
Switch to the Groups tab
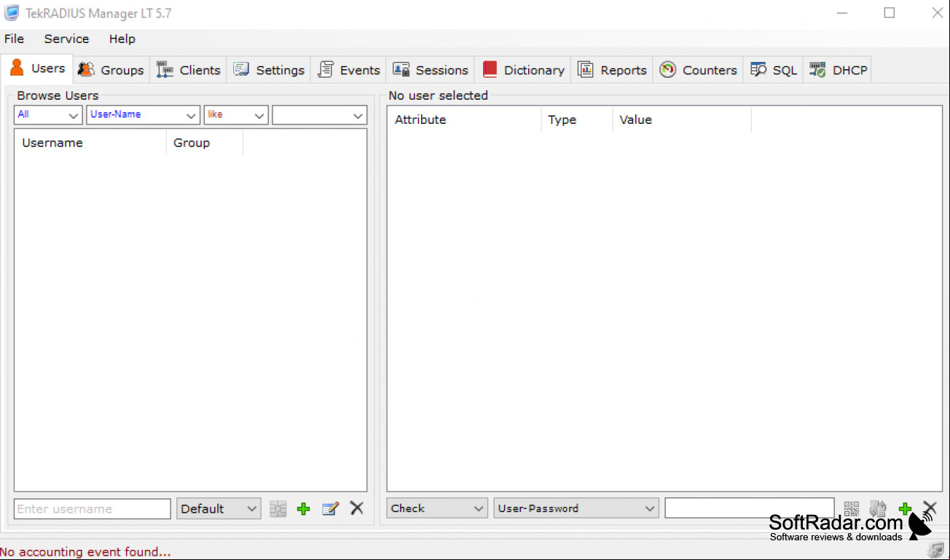[x=111, y=70]
